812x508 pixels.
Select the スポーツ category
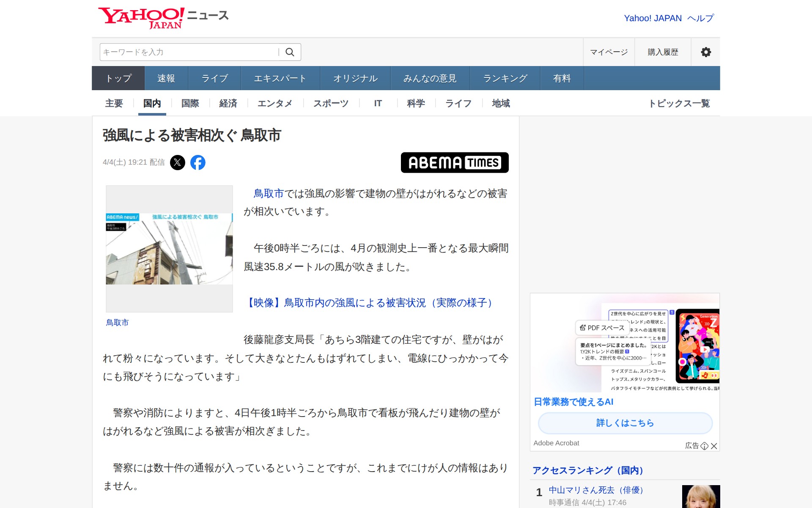click(331, 103)
